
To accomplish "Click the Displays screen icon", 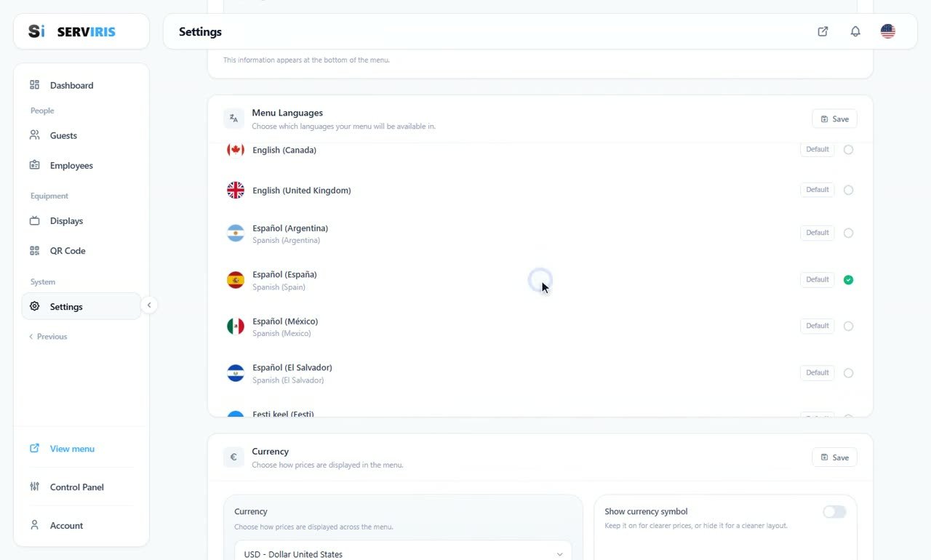I will coord(34,220).
